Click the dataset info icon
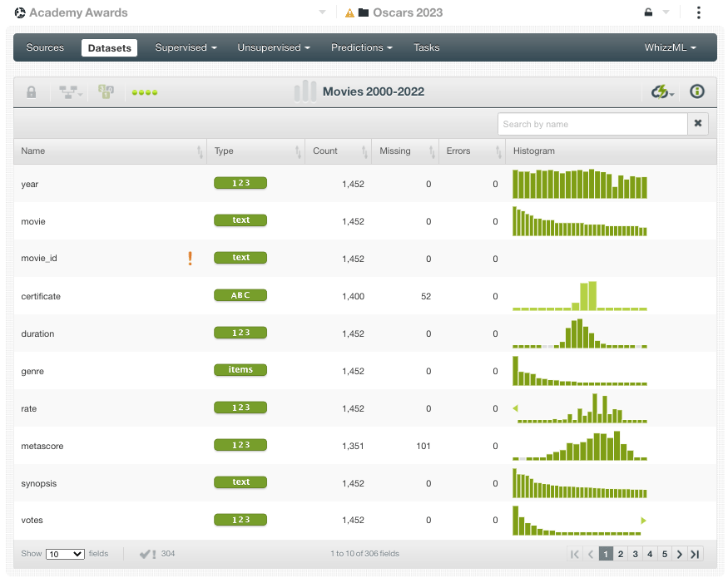This screenshot has height=578, width=728. (x=697, y=91)
